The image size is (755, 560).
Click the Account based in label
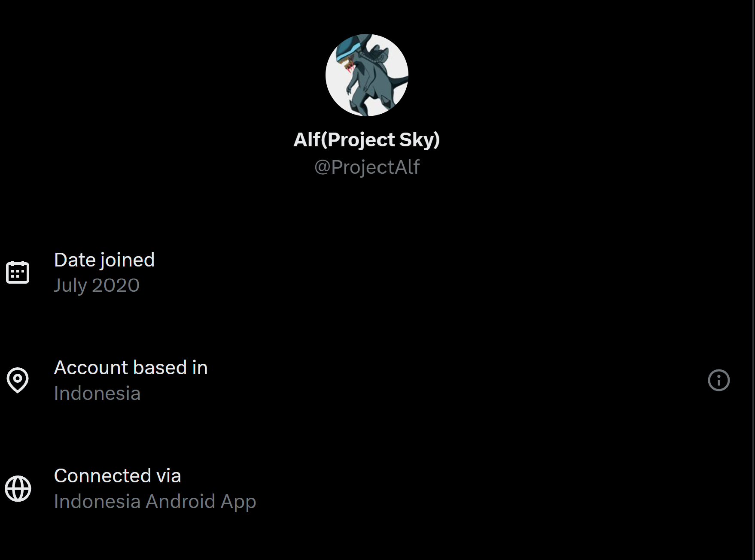[131, 368]
